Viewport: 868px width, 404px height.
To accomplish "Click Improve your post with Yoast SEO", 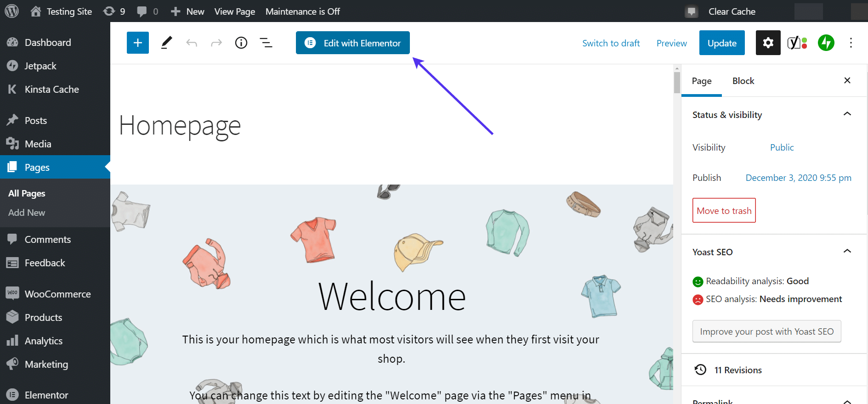I will tap(767, 331).
